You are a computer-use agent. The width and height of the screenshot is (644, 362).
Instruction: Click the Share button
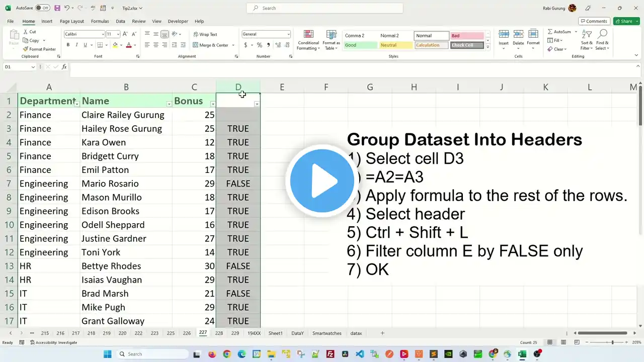coord(626,21)
